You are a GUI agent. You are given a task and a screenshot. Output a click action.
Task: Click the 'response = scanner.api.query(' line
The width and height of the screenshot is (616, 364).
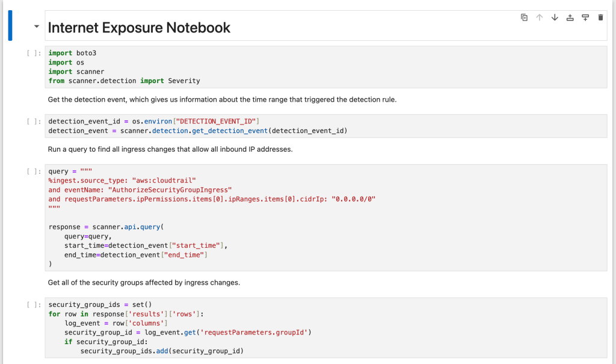coord(106,227)
